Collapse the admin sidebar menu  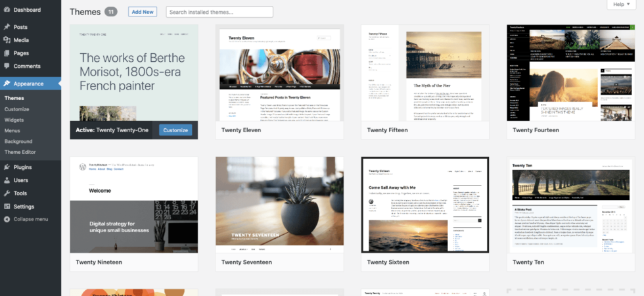(30, 219)
